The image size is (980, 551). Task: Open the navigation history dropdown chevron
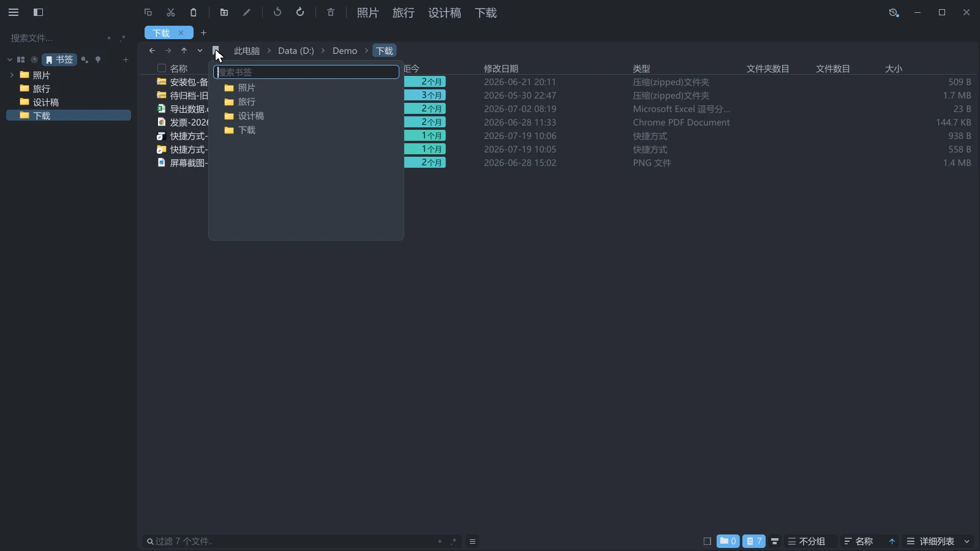[200, 51]
